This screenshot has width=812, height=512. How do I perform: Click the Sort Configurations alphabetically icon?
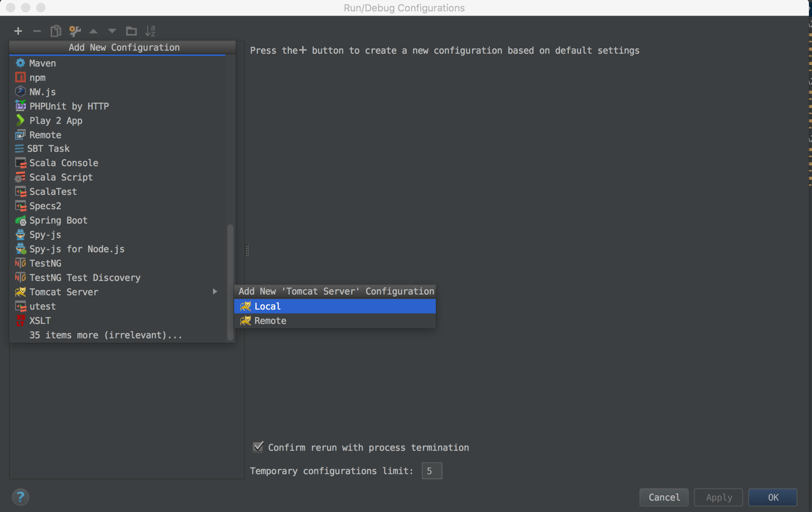click(x=150, y=31)
